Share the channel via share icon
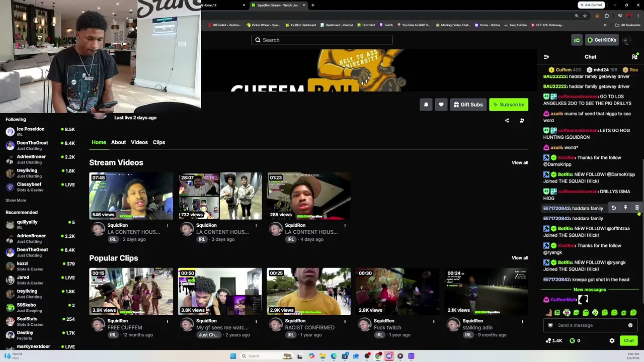This screenshot has height=362, width=644. (x=507, y=121)
